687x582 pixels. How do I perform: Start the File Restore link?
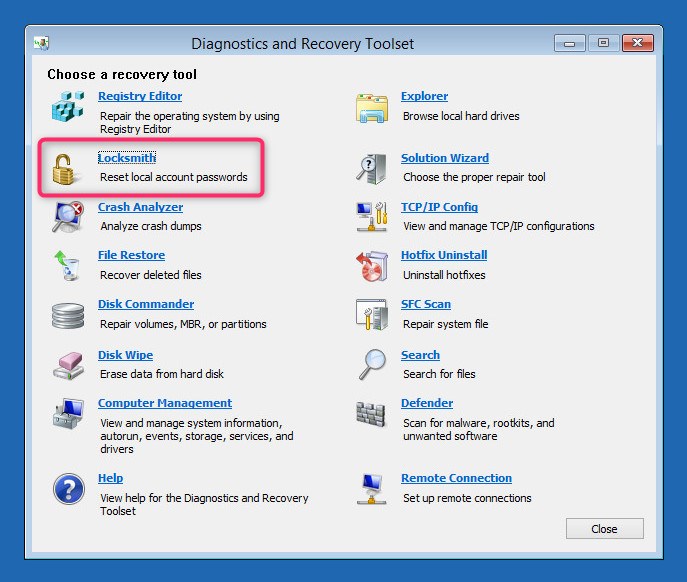point(131,255)
